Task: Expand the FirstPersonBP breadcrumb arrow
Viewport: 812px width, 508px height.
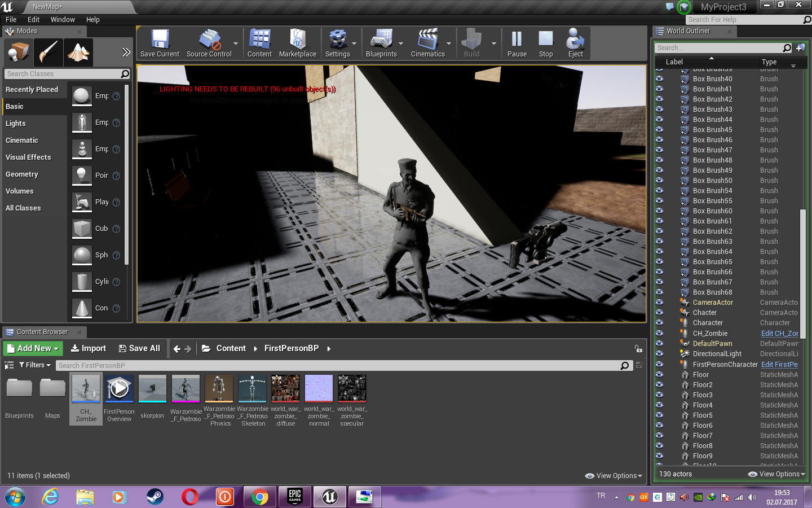Action: tap(329, 349)
